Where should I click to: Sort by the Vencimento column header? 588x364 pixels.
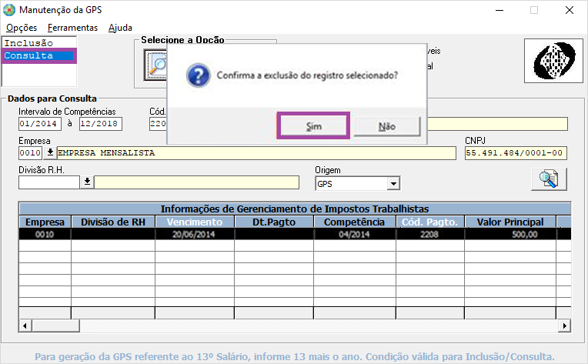point(195,222)
